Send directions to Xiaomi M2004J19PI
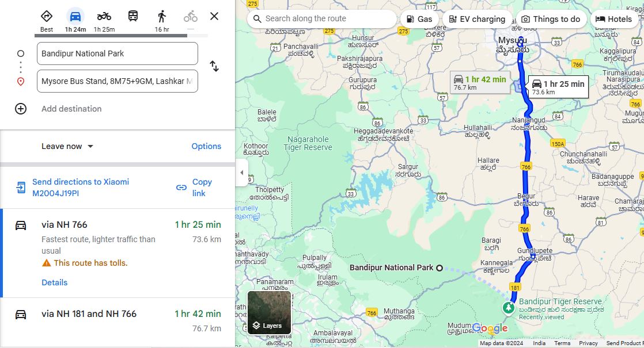Viewport: 644px width, 348px height. click(81, 188)
